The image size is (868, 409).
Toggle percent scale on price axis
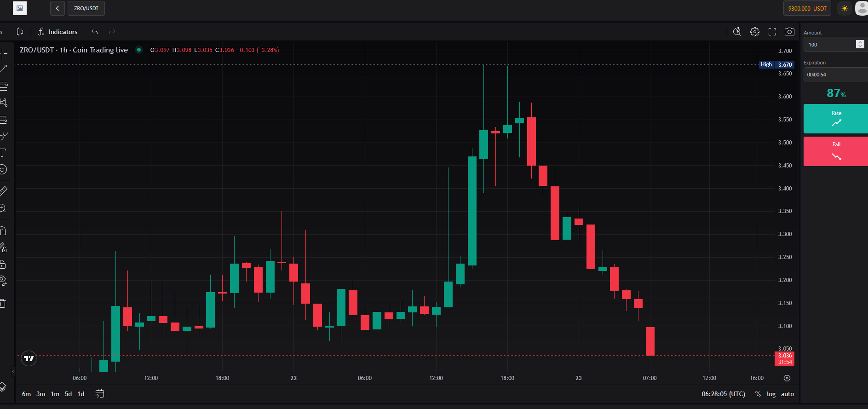[x=758, y=394]
